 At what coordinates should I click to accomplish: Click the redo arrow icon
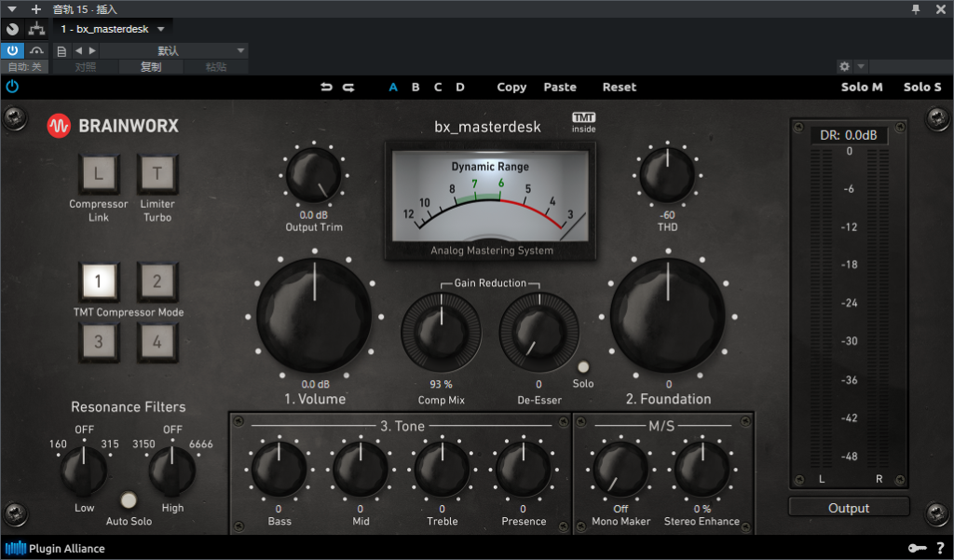[348, 87]
